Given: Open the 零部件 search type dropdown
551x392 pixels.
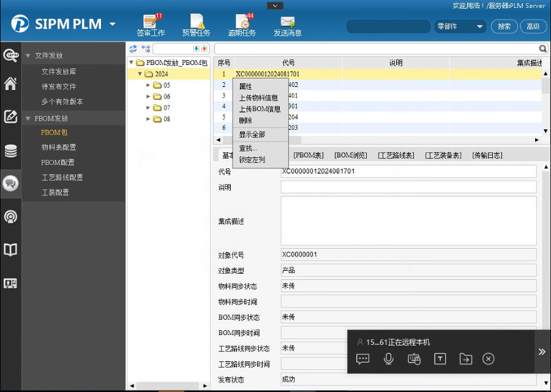Looking at the screenshot, I should click(x=459, y=26).
